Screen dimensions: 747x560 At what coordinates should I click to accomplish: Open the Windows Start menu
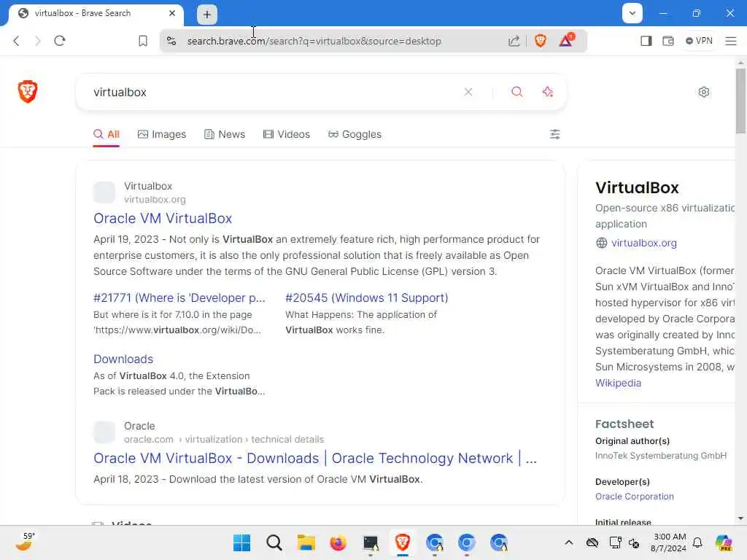[241, 542]
